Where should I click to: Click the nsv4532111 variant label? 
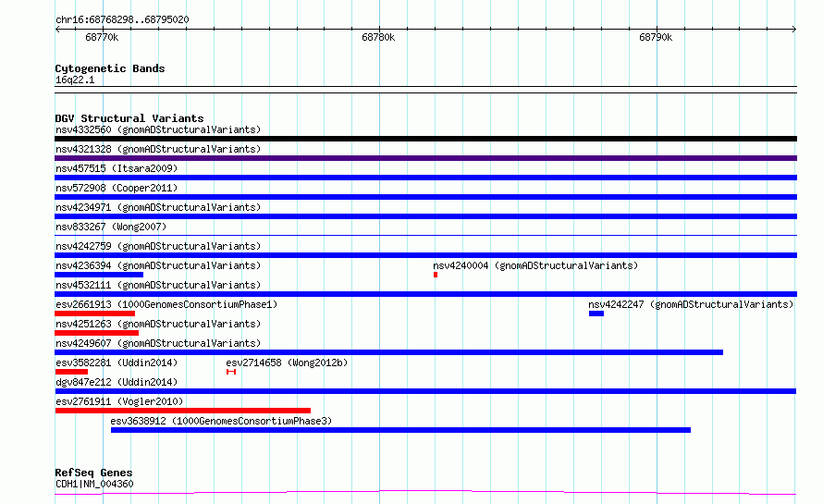point(158,285)
